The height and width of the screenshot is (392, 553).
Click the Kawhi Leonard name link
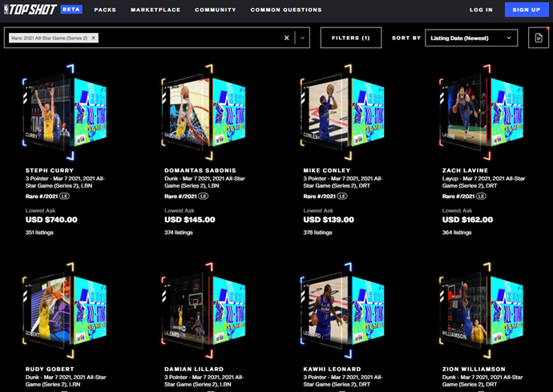click(x=332, y=369)
